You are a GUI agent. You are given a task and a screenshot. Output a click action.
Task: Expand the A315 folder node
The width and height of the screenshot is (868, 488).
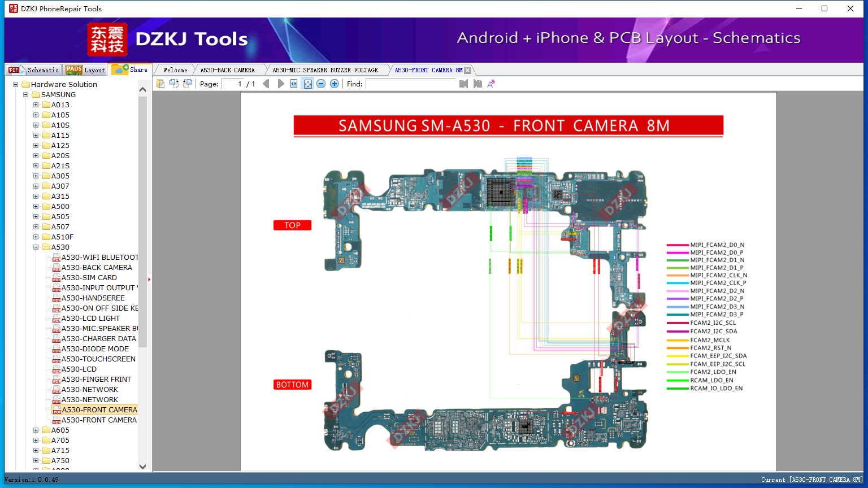[36, 197]
